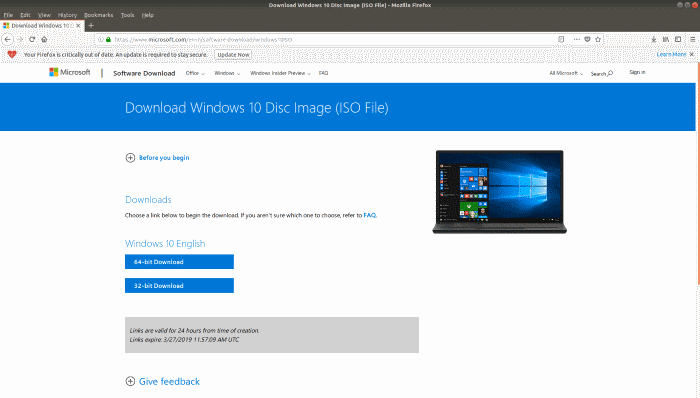Viewport: 700px width, 398px height.
Task: Close the Download Windows 10 tab
Action: point(78,25)
